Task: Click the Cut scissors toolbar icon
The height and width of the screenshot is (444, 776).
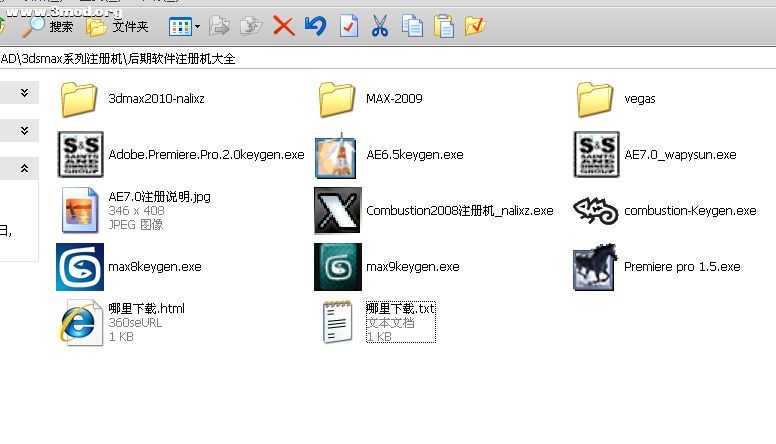Action: point(379,26)
